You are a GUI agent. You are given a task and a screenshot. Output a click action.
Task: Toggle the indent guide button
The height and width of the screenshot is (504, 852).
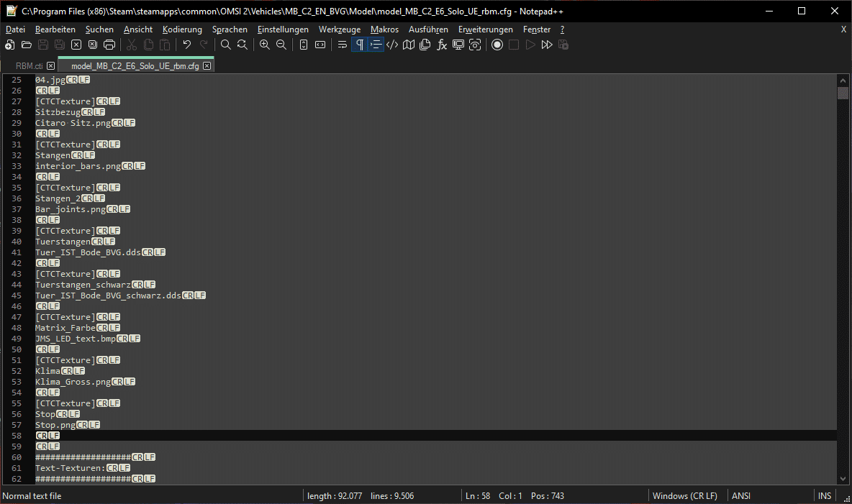coord(376,45)
